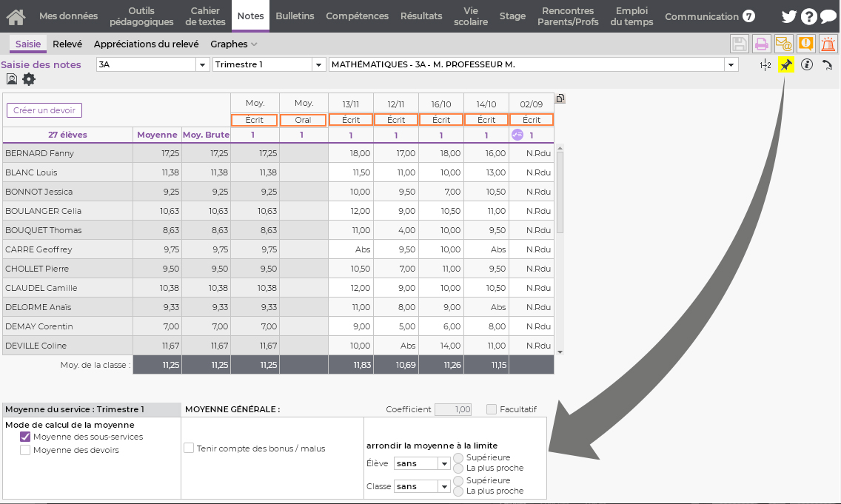
Task: Click the siren alarm icon
Action: (x=828, y=44)
